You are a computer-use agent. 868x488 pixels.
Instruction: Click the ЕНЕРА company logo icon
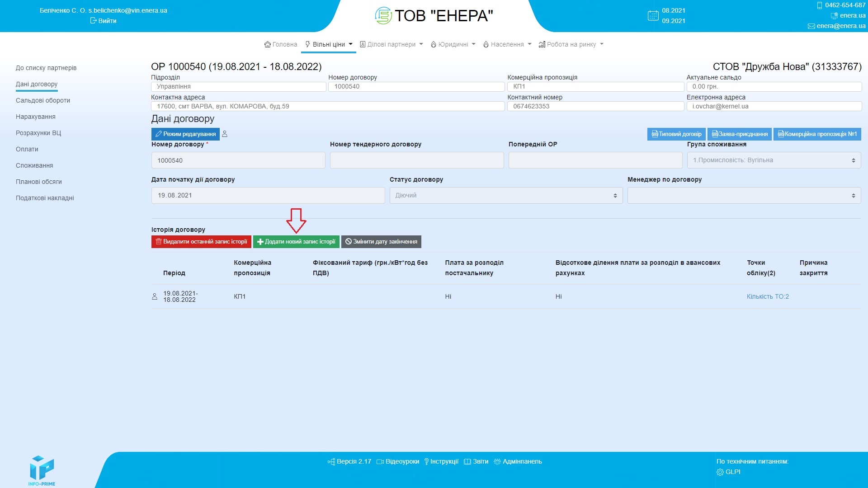383,16
